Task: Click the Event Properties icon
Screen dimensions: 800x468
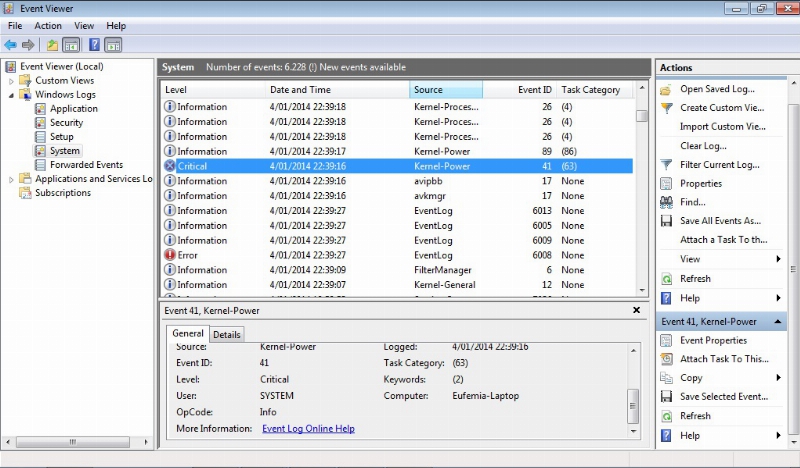Action: coord(666,341)
